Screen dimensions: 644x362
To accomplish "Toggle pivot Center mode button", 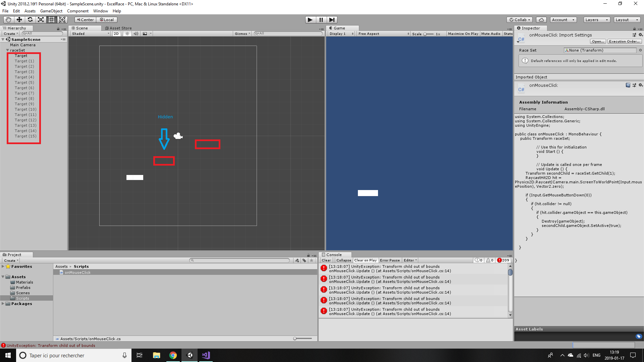I will pyautogui.click(x=85, y=20).
